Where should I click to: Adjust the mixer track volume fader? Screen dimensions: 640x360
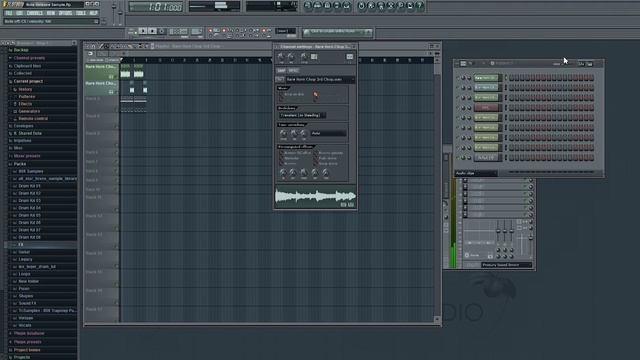(x=531, y=238)
